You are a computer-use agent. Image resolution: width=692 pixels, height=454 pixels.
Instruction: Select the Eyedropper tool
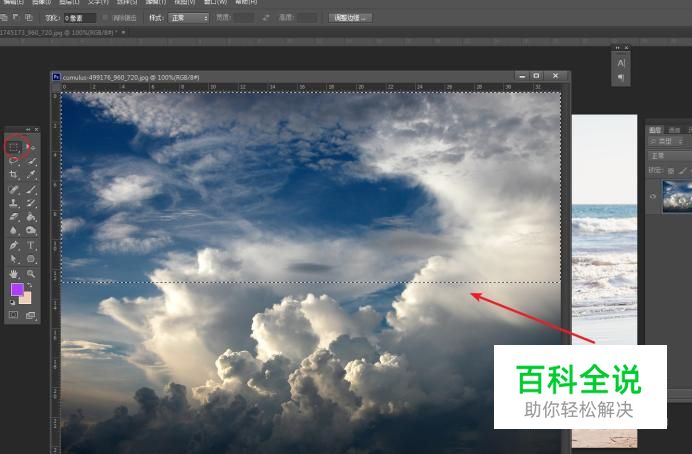click(31, 175)
